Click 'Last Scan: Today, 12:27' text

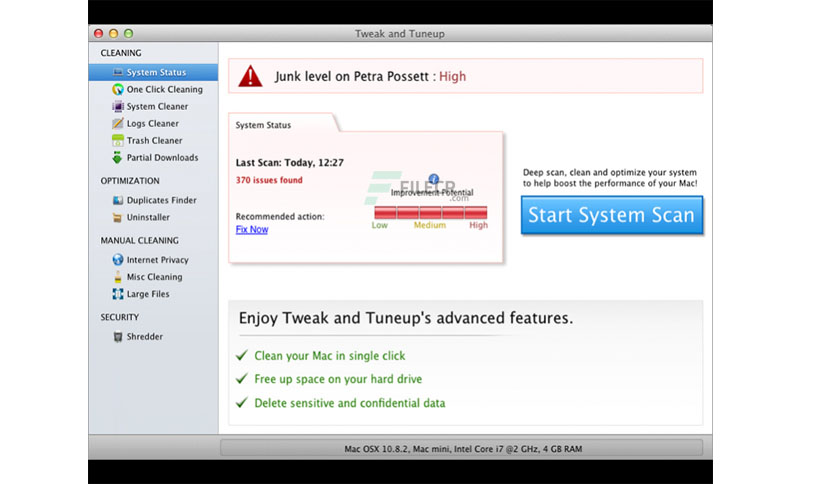[290, 163]
